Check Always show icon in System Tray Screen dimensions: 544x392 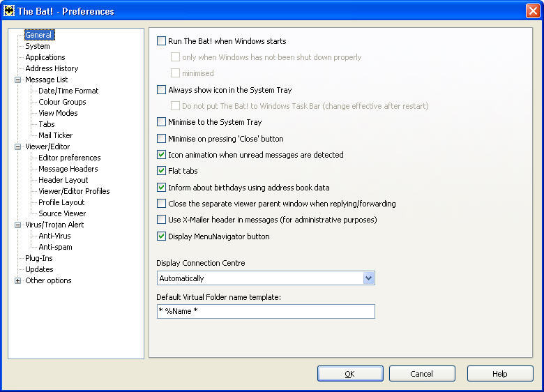pos(162,90)
